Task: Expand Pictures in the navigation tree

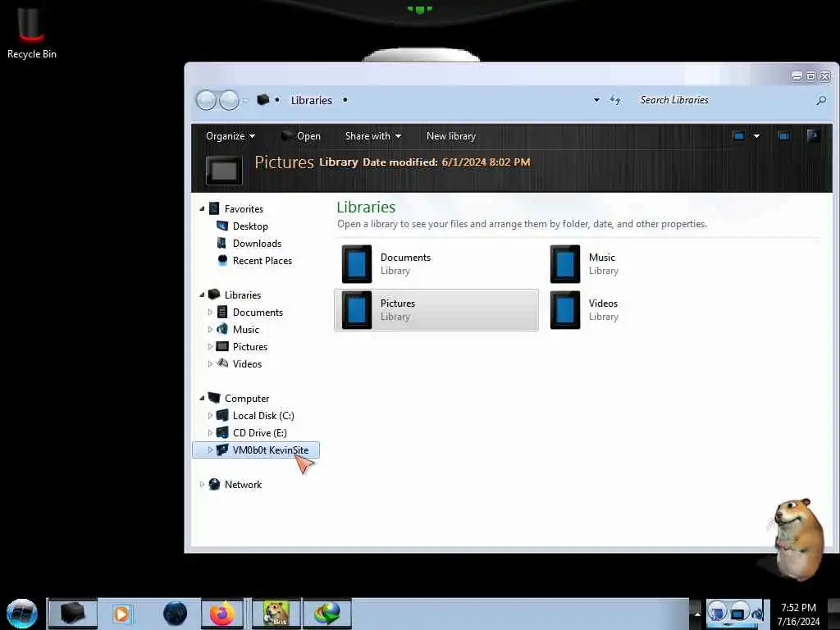Action: click(210, 347)
